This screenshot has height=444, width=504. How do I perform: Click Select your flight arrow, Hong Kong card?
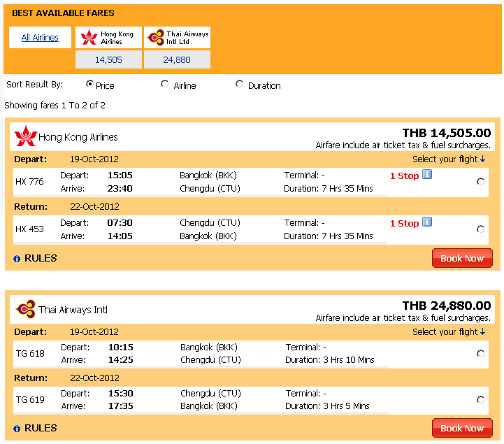coord(482,159)
